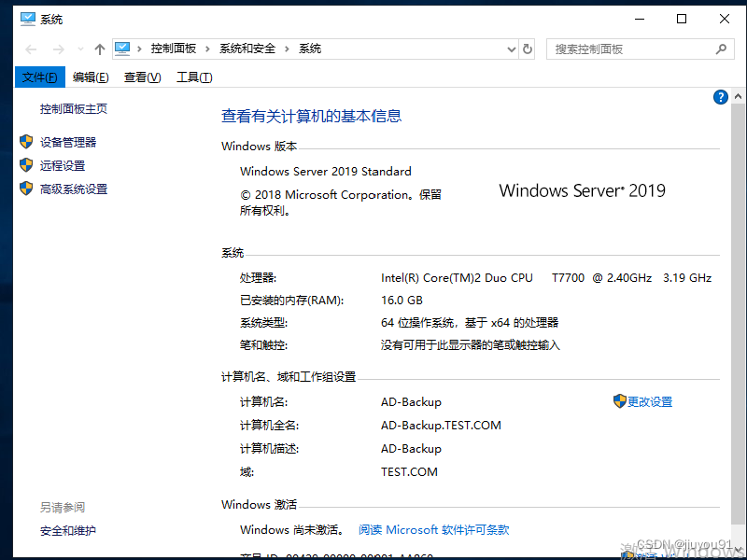The image size is (747, 560).
Task: Click the 计算机名 value AD-Backup
Action: (411, 402)
